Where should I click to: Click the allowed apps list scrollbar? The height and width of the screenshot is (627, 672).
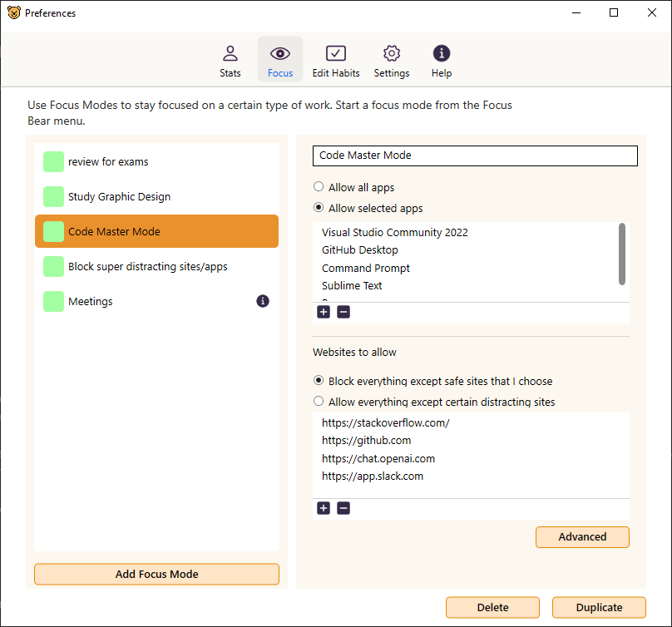[x=622, y=254]
